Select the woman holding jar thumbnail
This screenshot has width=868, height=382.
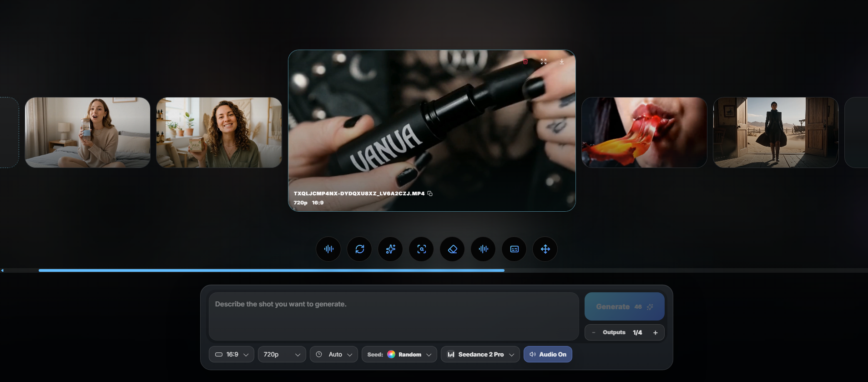pos(87,132)
